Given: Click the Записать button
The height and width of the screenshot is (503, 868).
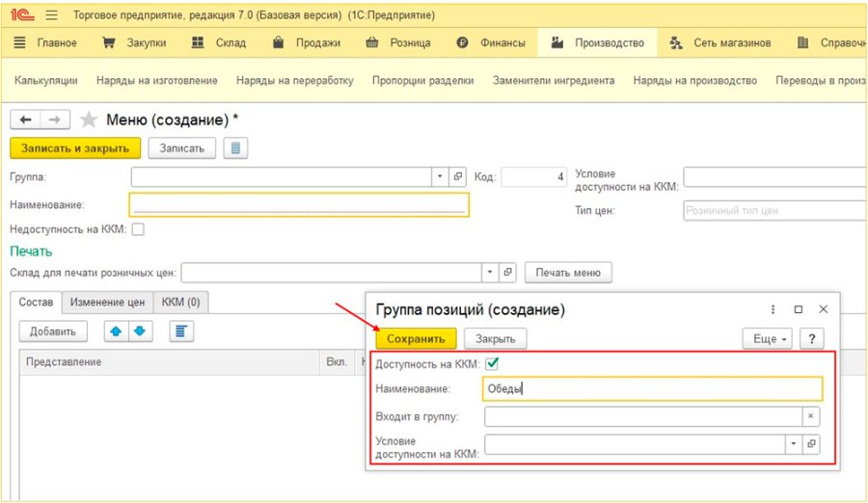Looking at the screenshot, I should click(x=182, y=148).
